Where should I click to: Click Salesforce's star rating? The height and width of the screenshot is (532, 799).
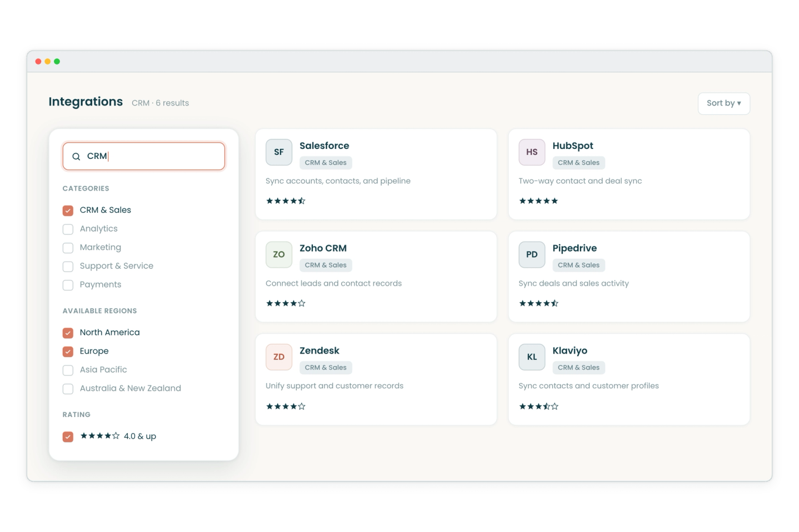pos(286,201)
